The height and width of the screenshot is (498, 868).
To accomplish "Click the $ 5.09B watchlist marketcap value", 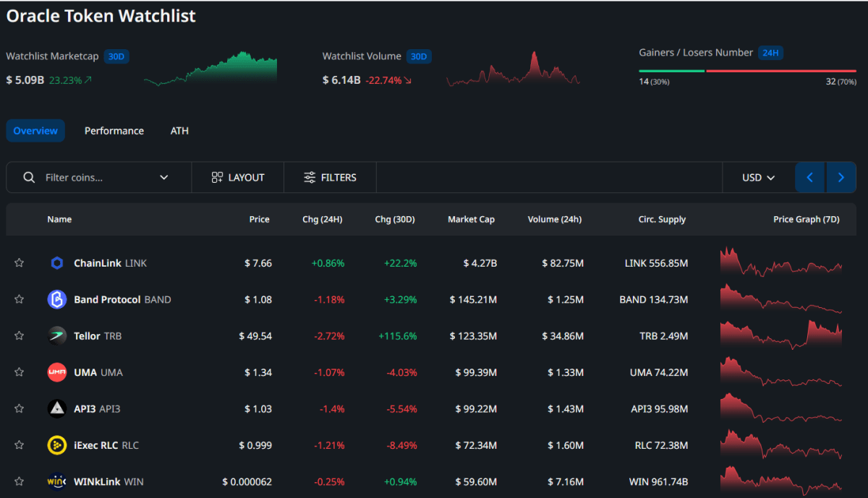I will (x=25, y=80).
